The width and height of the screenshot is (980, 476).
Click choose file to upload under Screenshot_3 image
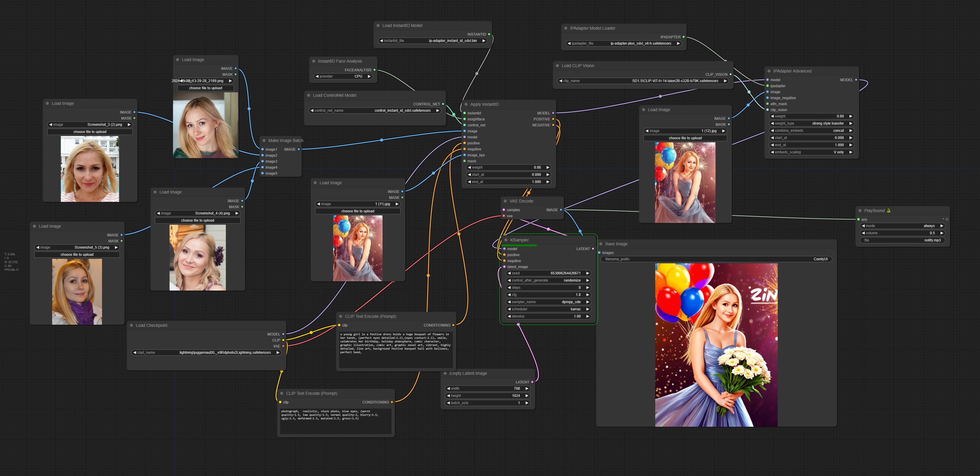90,132
